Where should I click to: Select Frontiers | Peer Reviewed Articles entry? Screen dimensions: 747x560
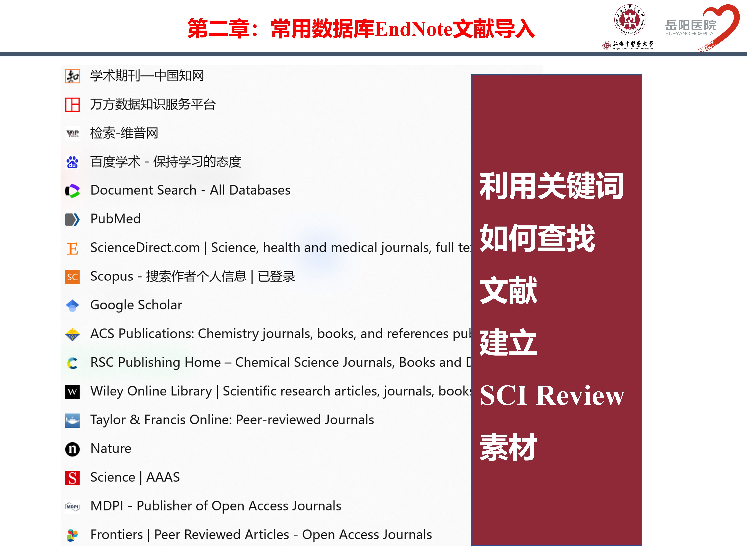(x=261, y=535)
